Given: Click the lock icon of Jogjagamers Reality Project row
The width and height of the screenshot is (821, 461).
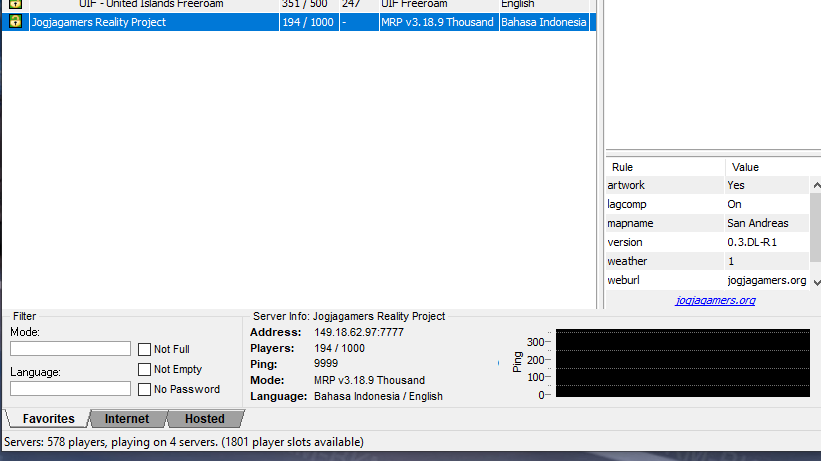Looking at the screenshot, I should point(16,21).
